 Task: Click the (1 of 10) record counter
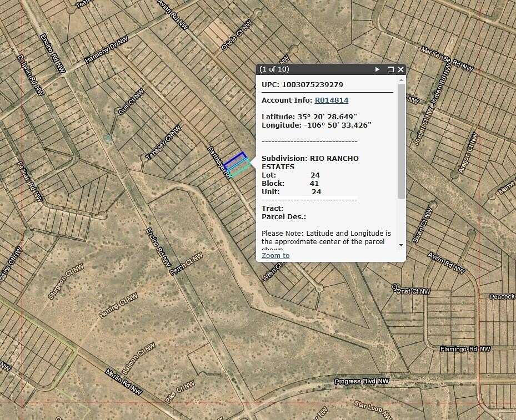(273, 69)
